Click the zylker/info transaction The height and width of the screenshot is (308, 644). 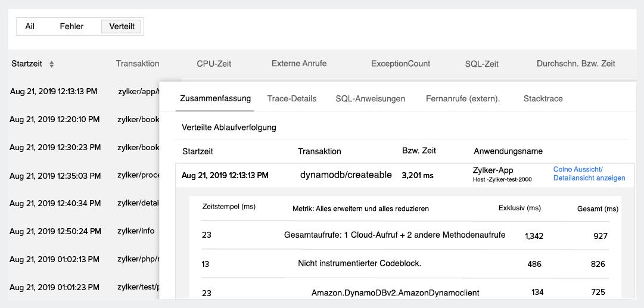click(136, 231)
